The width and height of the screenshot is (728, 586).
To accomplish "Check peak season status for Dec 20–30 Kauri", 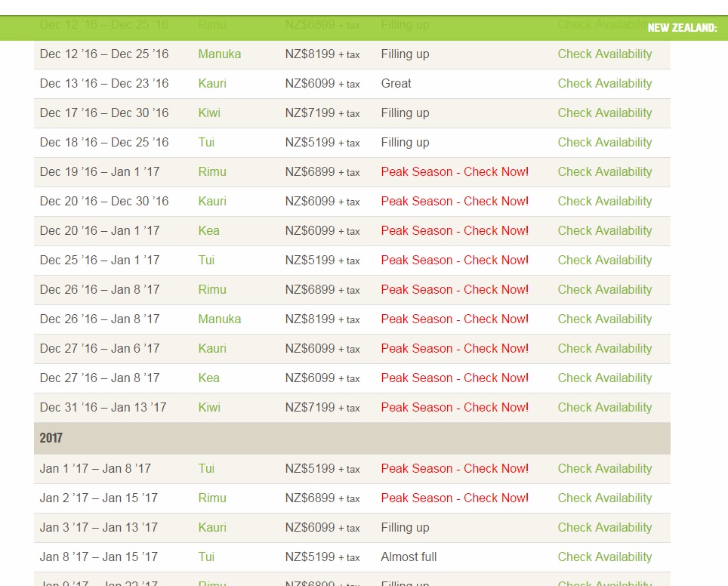I will (455, 202).
